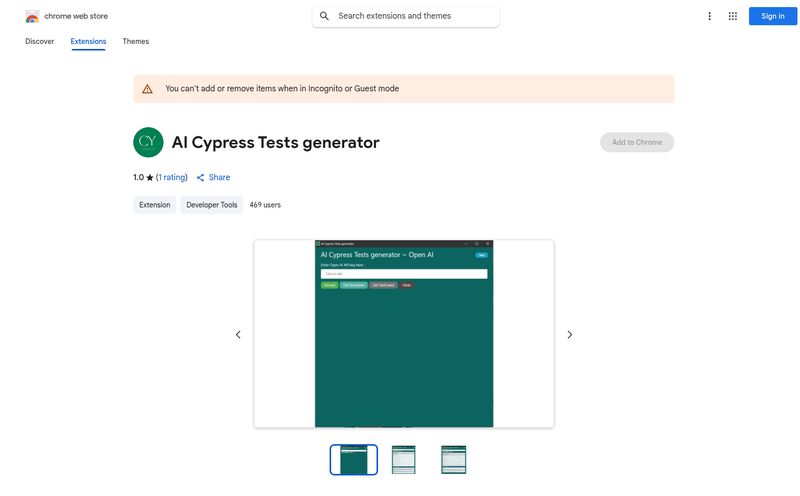Show the next screenshot with the right arrow
The image size is (800, 496).
coord(570,335)
